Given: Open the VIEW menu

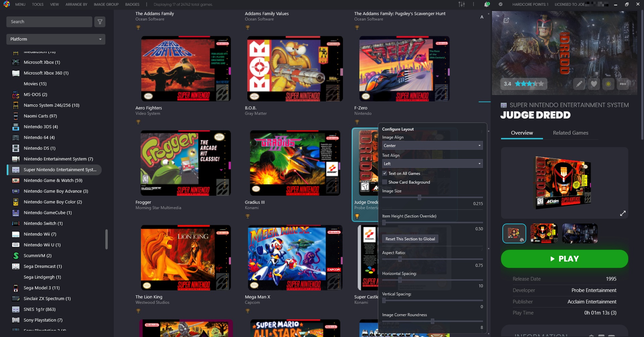Looking at the screenshot, I should click(54, 4).
